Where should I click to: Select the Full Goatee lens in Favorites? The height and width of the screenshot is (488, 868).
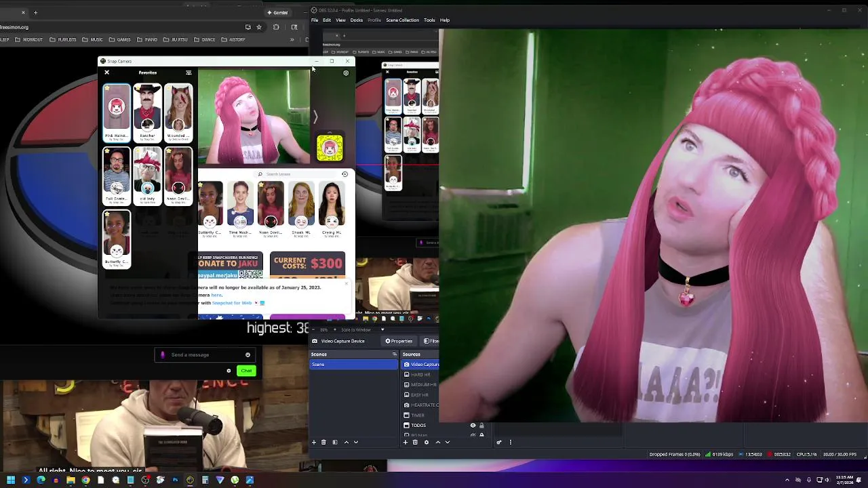[x=117, y=176]
